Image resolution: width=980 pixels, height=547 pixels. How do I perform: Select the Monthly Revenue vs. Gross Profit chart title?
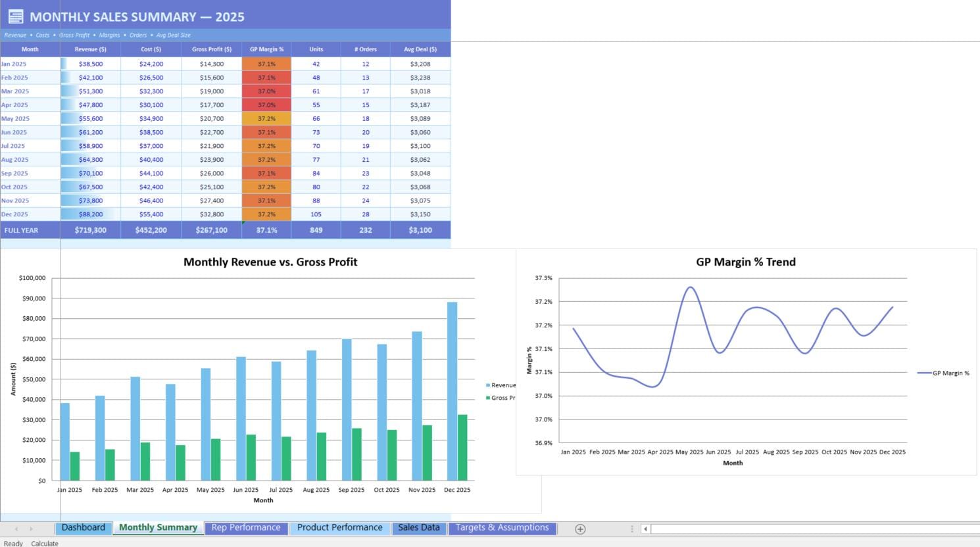[x=270, y=262]
